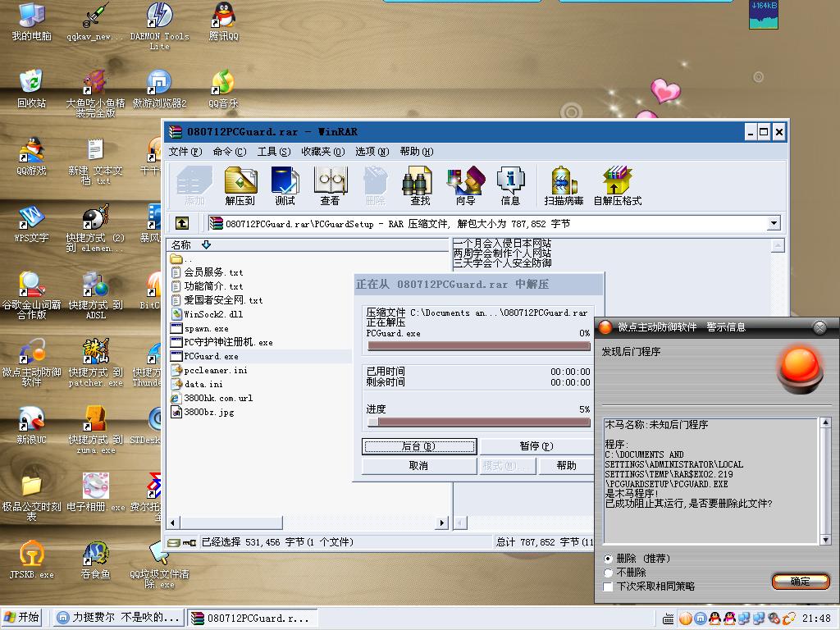Select the 吞食鱼 desktop icon
840x630 pixels.
95,559
